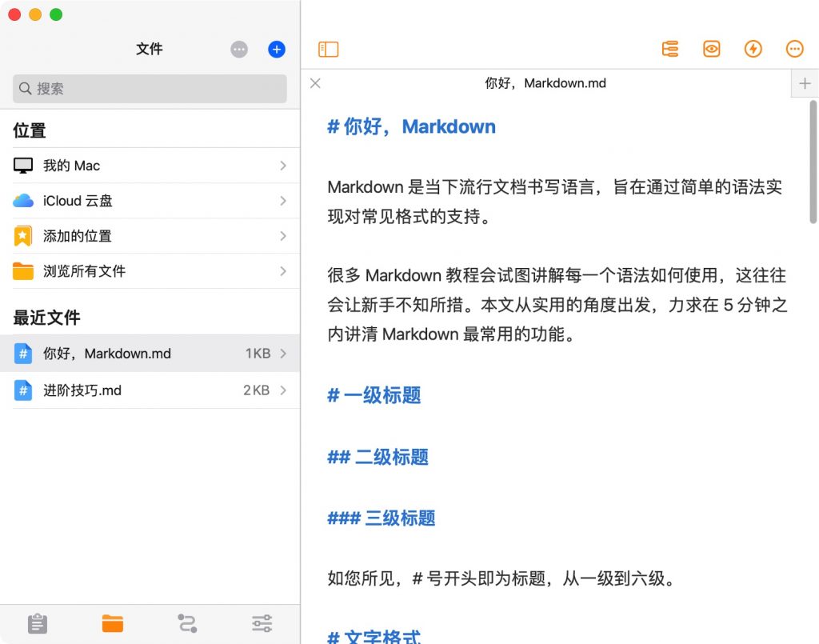Click the blue plus new-file button
The width and height of the screenshot is (819, 644).
coord(276,50)
